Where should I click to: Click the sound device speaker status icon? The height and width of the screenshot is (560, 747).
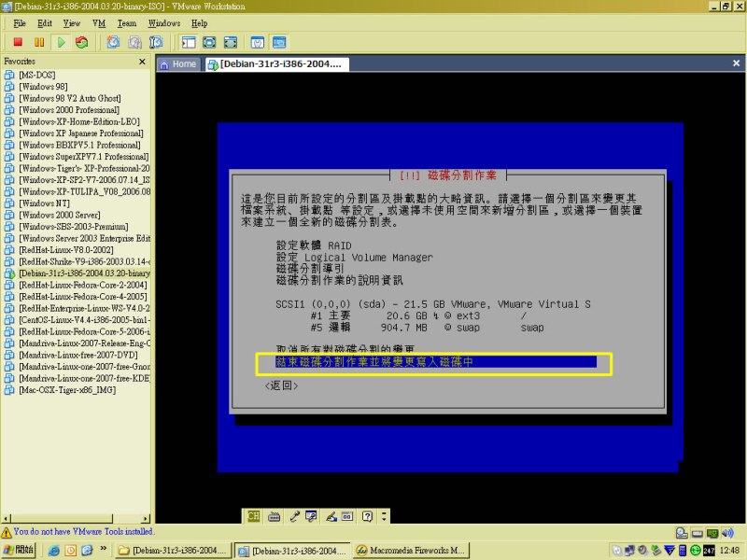[727, 533]
